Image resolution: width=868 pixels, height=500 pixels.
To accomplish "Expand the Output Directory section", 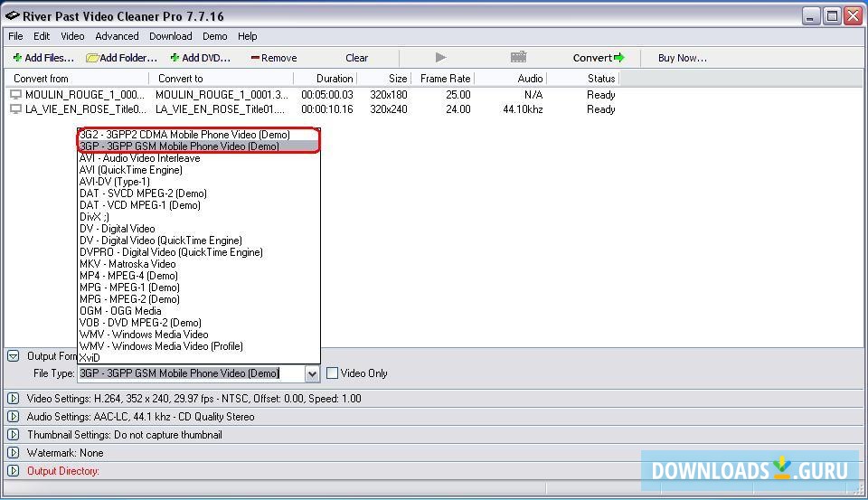I will 14,471.
